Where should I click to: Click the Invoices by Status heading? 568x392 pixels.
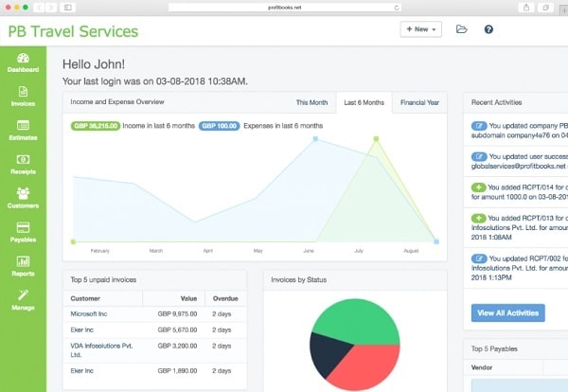(x=298, y=279)
